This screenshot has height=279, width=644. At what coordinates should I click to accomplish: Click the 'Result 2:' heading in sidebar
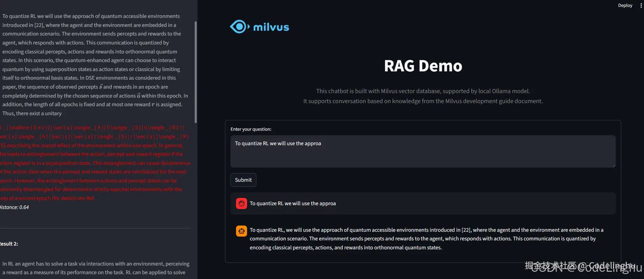9,244
